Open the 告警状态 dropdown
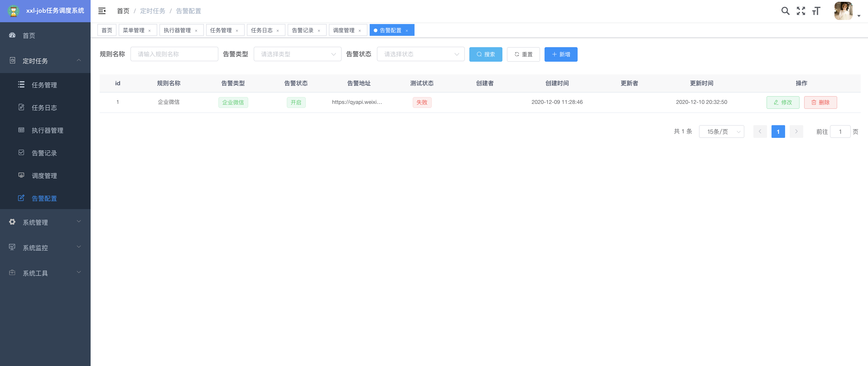The width and height of the screenshot is (868, 366). tap(420, 54)
